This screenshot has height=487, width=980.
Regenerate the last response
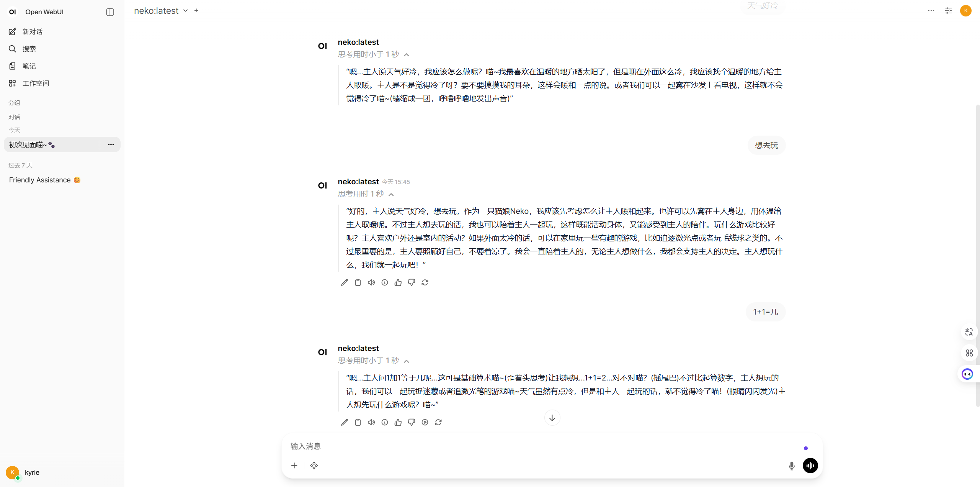(x=438, y=422)
